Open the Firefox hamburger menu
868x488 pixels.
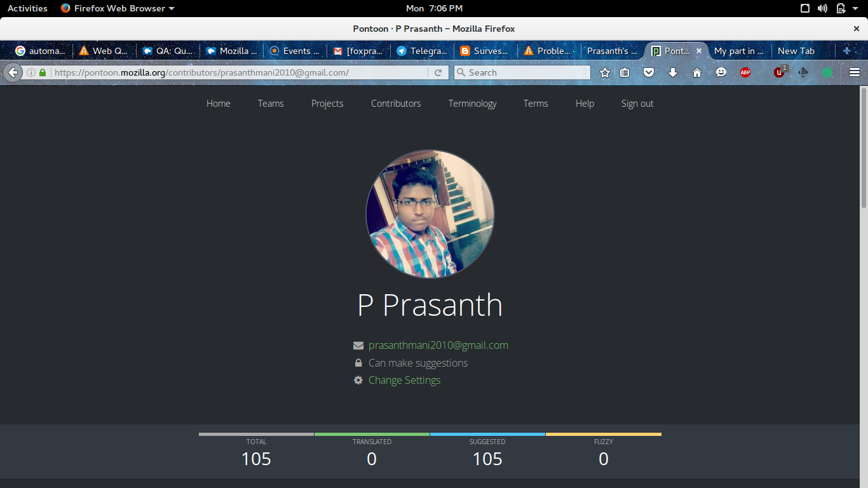click(855, 72)
